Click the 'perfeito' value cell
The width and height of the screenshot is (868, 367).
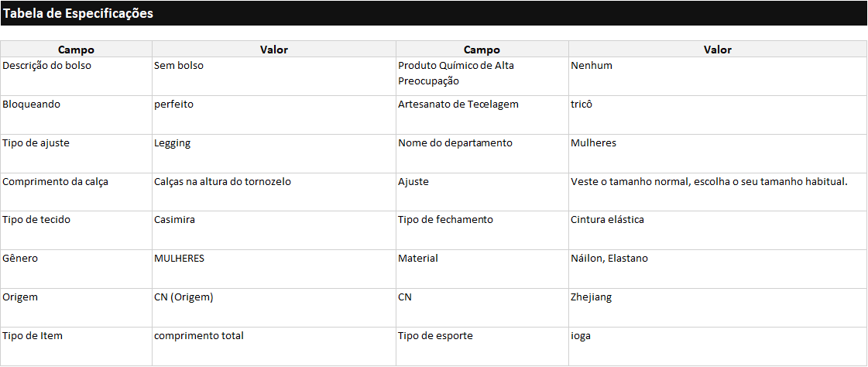click(173, 105)
